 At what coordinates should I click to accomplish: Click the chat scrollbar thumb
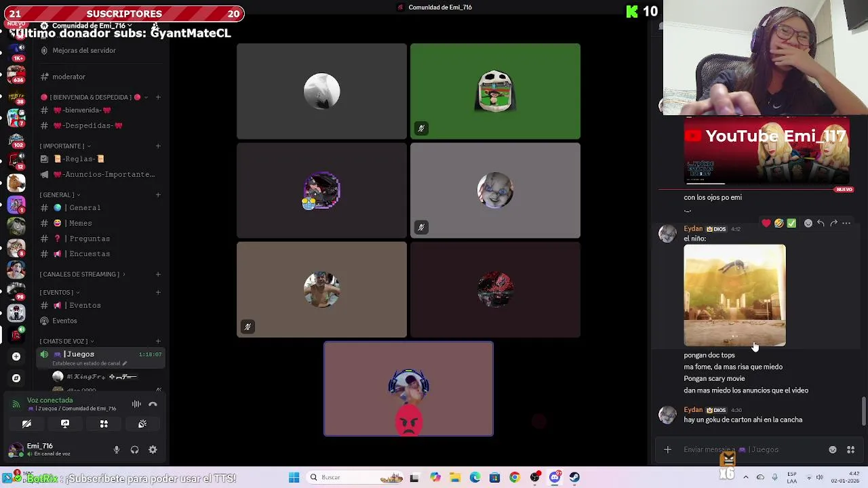click(x=863, y=411)
